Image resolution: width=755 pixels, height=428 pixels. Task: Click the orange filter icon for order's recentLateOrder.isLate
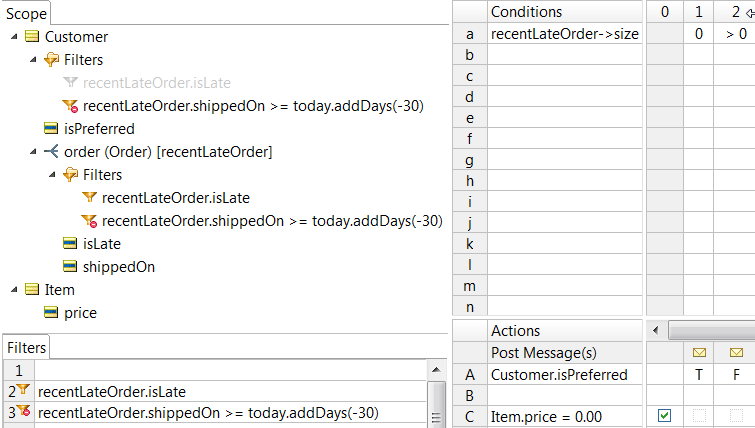pyautogui.click(x=89, y=197)
